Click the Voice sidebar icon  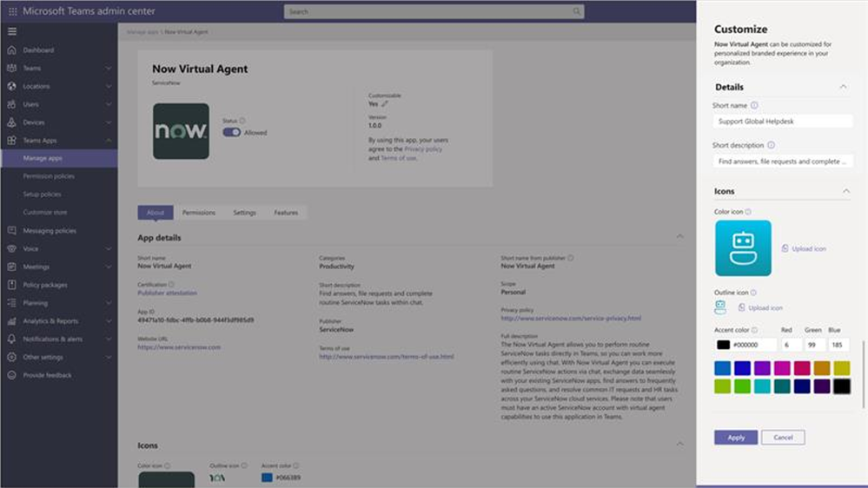(11, 249)
